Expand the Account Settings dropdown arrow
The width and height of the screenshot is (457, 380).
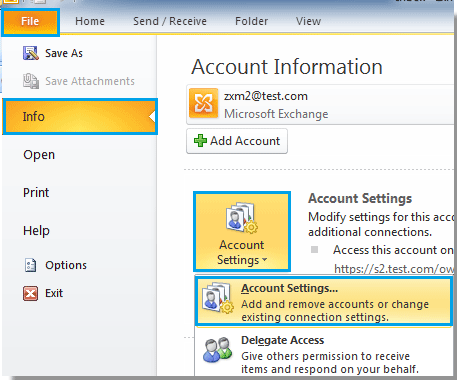265,259
